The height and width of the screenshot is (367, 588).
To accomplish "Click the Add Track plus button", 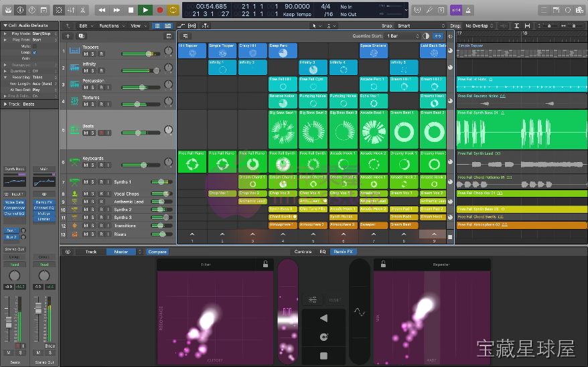I will [x=68, y=36].
